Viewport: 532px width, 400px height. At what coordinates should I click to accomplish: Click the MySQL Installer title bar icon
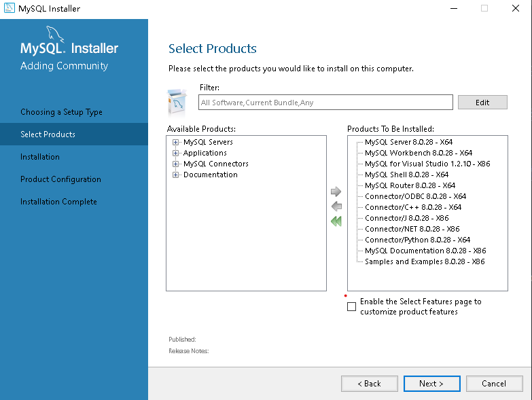click(9, 9)
